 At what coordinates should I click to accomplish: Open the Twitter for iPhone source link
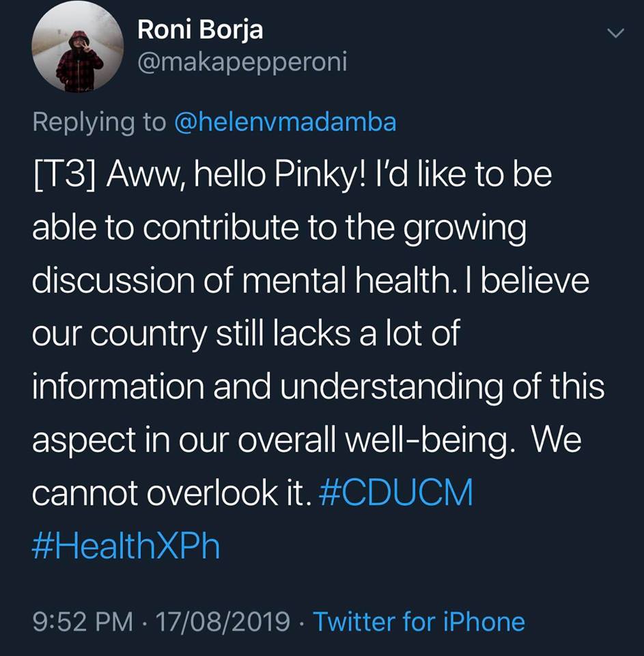(x=419, y=622)
